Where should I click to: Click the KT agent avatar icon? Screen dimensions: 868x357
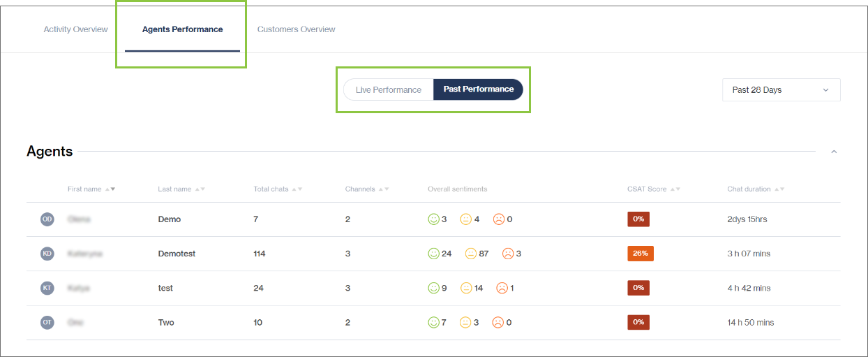(x=47, y=288)
